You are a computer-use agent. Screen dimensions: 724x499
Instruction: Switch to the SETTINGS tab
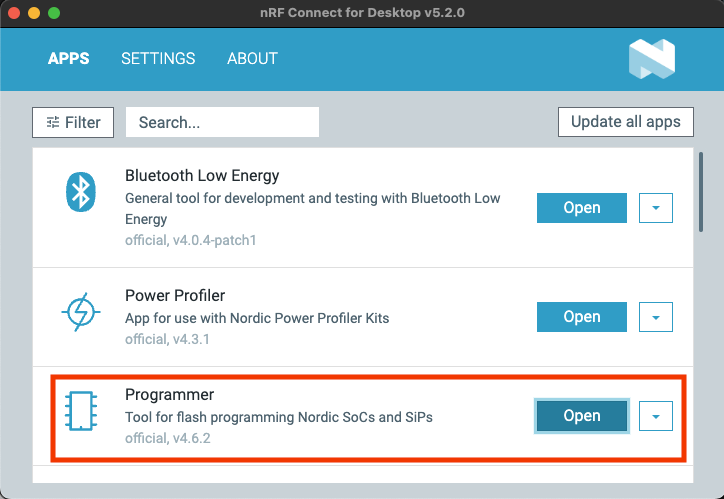pos(158,58)
